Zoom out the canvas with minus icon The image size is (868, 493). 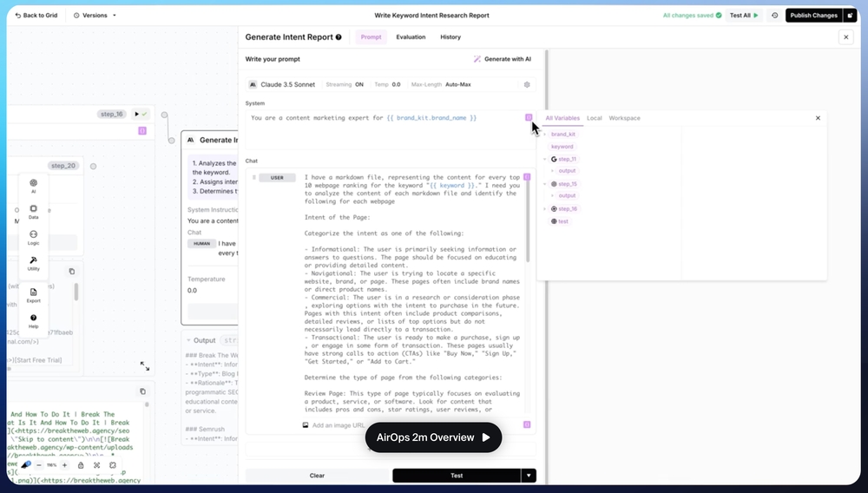(39, 465)
